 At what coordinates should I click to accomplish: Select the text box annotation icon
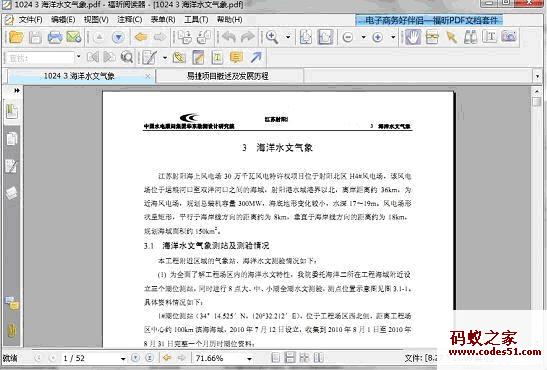coord(217,58)
